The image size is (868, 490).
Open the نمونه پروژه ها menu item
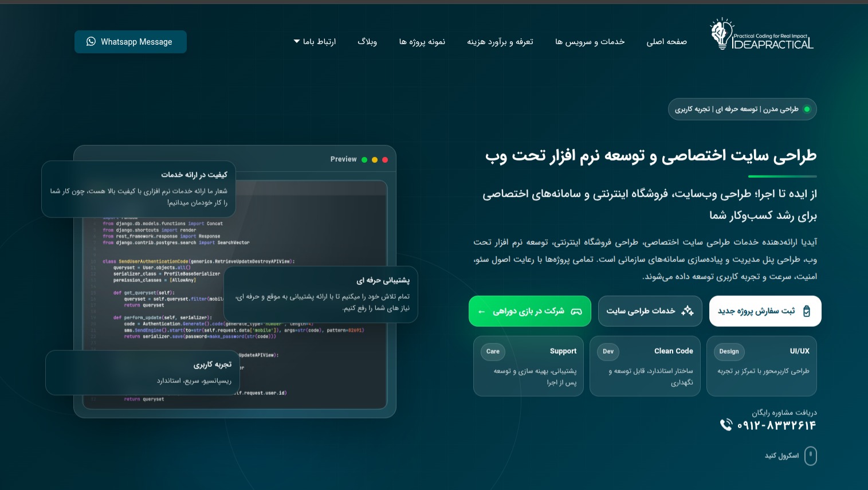click(422, 42)
